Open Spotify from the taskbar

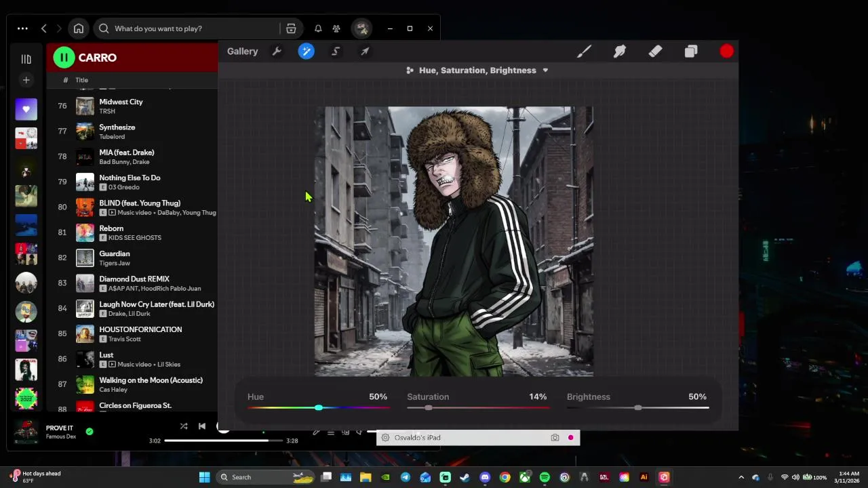545,477
